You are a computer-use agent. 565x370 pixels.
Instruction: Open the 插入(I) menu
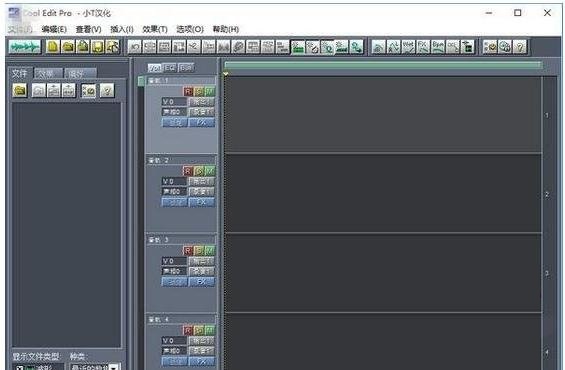(x=122, y=29)
